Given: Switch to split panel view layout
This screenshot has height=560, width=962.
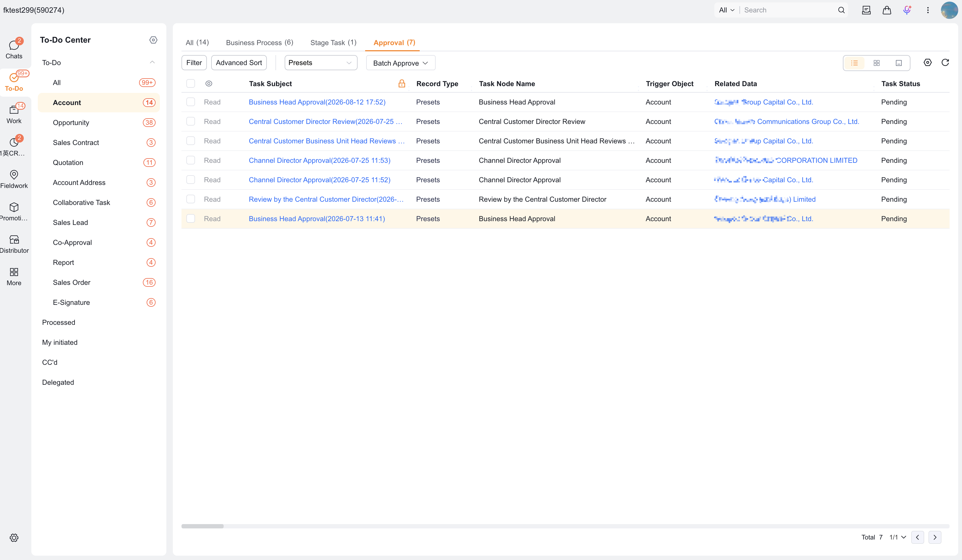Looking at the screenshot, I should (x=899, y=63).
